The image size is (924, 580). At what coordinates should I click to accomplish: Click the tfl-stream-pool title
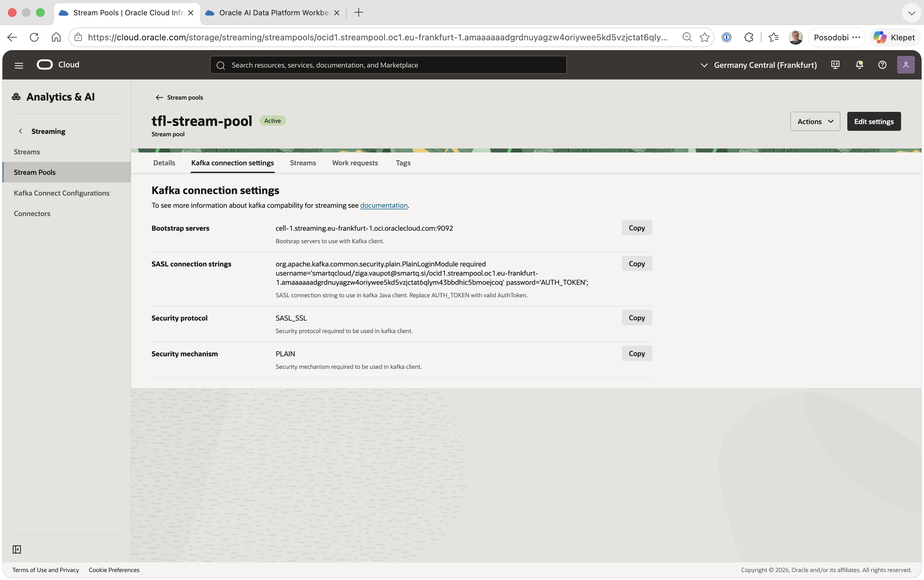[x=202, y=121]
